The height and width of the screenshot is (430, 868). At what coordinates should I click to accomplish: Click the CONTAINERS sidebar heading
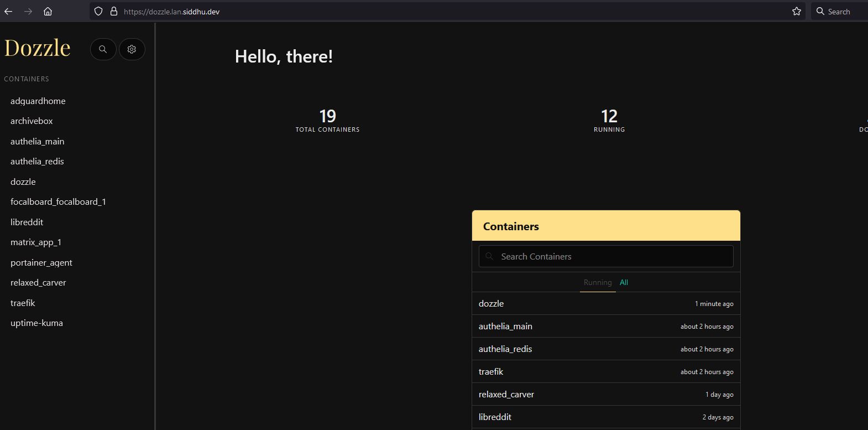point(27,79)
